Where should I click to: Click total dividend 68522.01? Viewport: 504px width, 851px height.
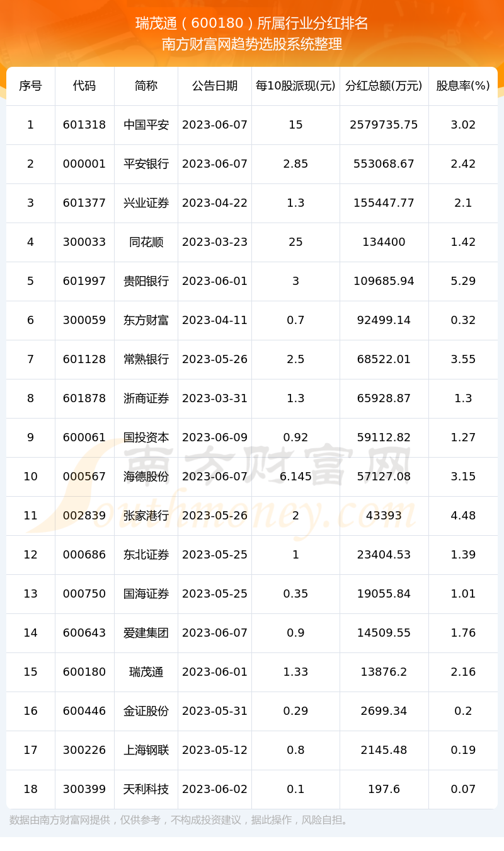click(384, 359)
